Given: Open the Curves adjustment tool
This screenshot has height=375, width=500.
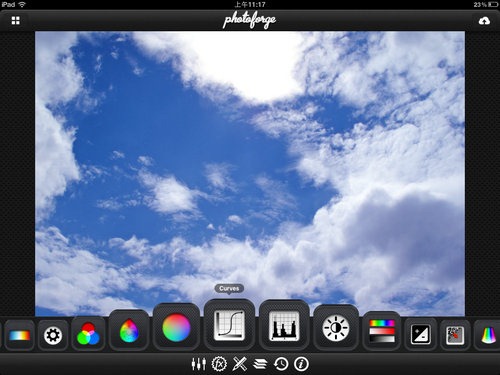Looking at the screenshot, I should tap(229, 325).
